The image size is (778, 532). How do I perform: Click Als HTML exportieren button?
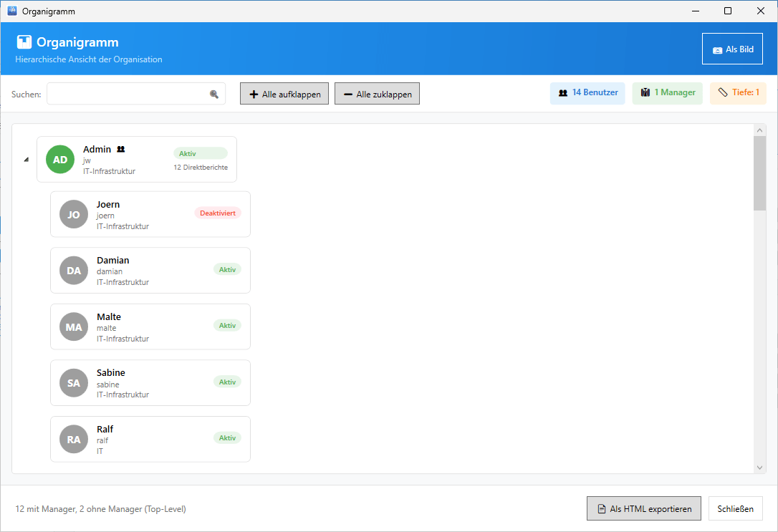643,509
